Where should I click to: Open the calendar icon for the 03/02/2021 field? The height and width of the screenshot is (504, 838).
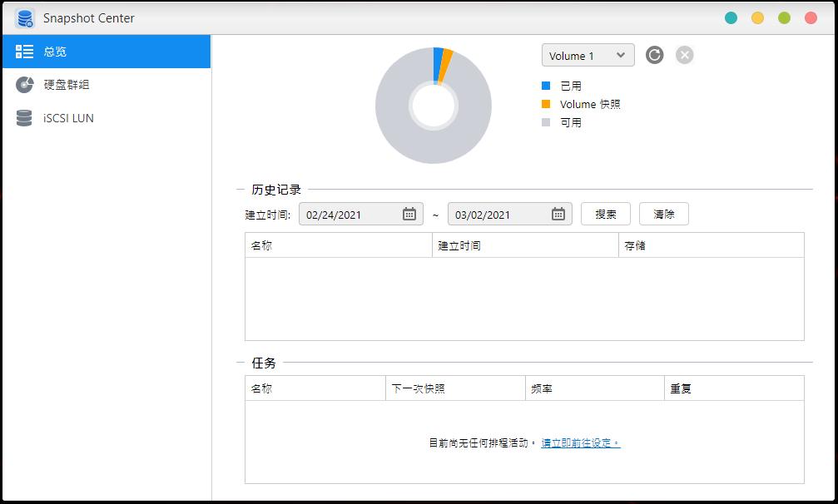coord(558,213)
